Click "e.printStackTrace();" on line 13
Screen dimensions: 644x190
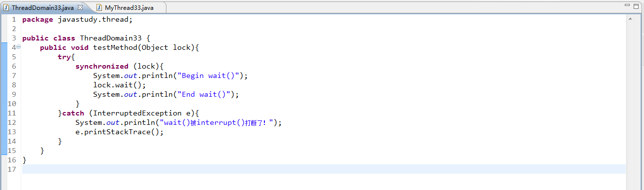pyautogui.click(x=119, y=132)
